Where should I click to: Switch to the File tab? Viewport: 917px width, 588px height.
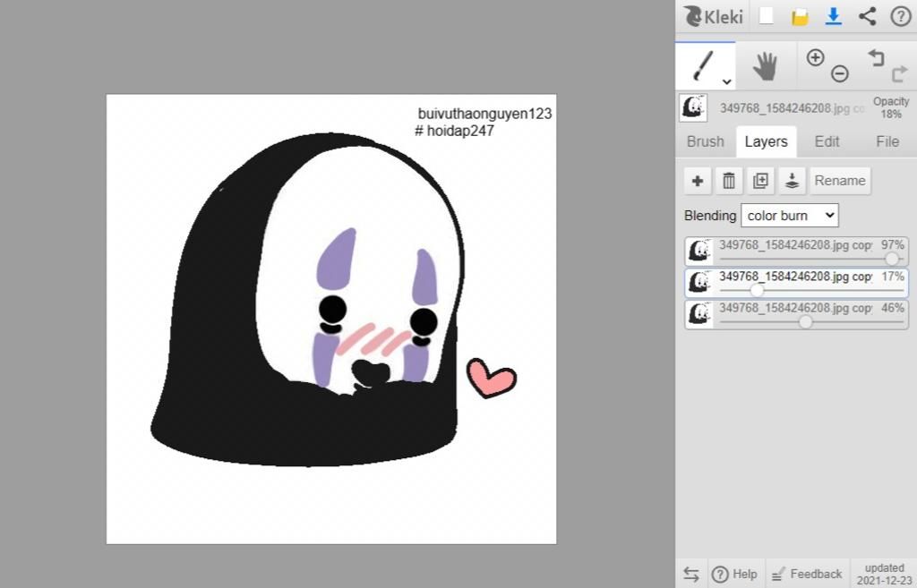(887, 141)
